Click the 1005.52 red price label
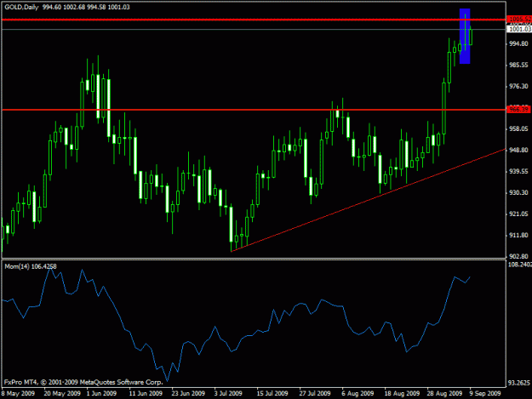Image resolution: width=532 pixels, height=399 pixels. point(519,19)
